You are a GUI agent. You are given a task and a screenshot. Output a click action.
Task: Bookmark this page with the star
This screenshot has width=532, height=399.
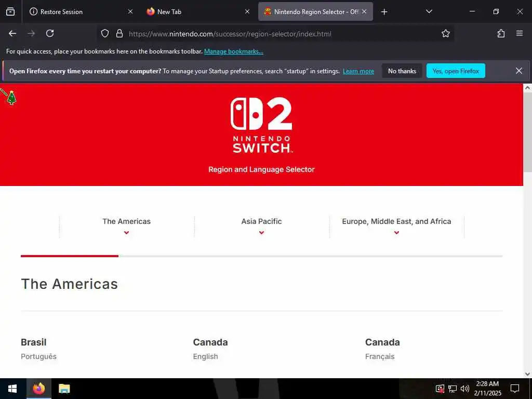445,33
